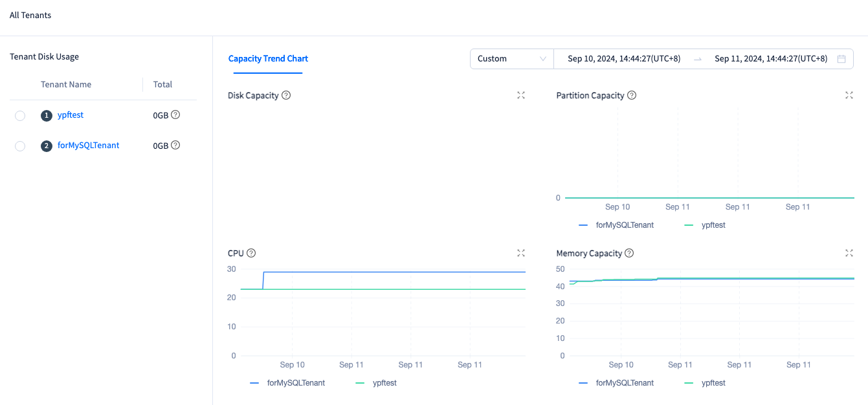The height and width of the screenshot is (405, 868).
Task: Click the help icon next to CPU
Action: [x=251, y=253]
